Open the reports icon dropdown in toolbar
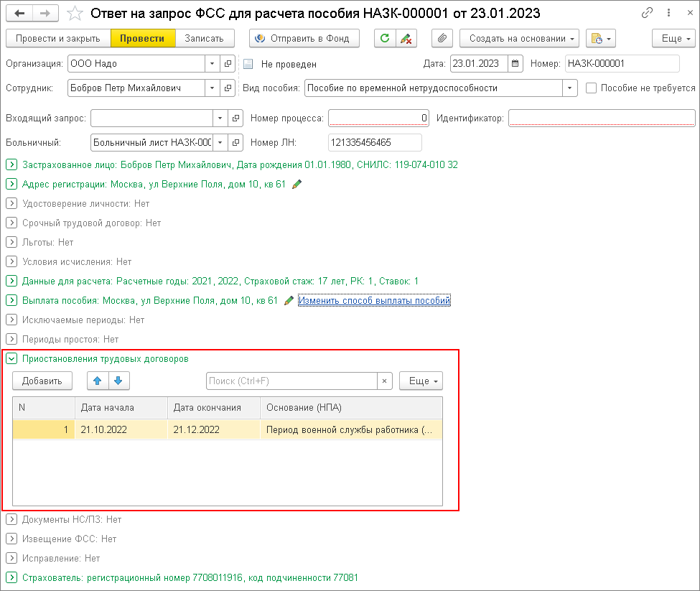 click(601, 38)
